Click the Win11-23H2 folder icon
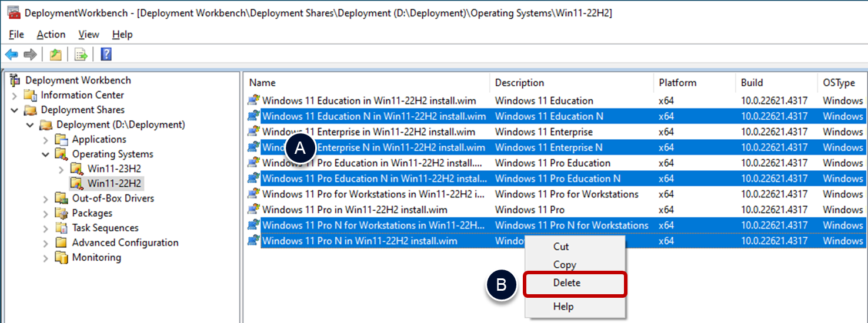The width and height of the screenshot is (868, 323). click(77, 169)
